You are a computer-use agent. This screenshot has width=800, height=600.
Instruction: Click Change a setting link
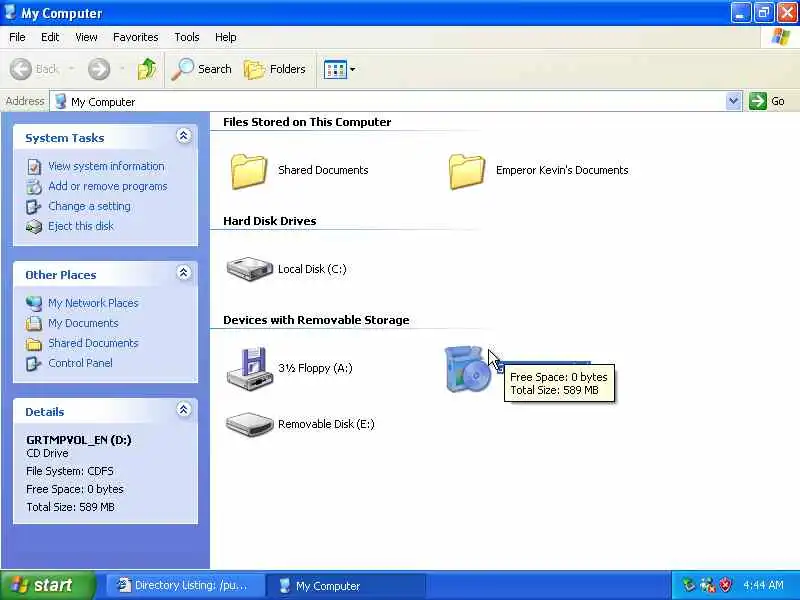[89, 206]
